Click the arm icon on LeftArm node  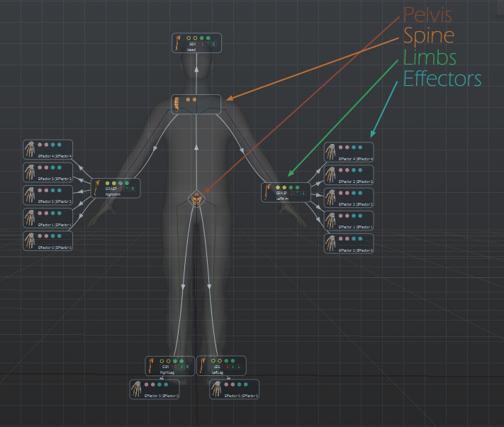[267, 193]
